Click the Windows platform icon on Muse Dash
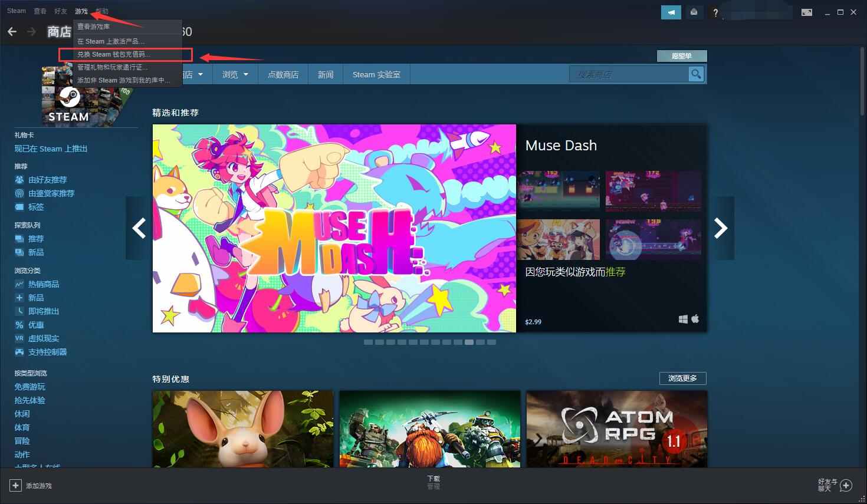Viewport: 867px width, 504px height. (683, 319)
